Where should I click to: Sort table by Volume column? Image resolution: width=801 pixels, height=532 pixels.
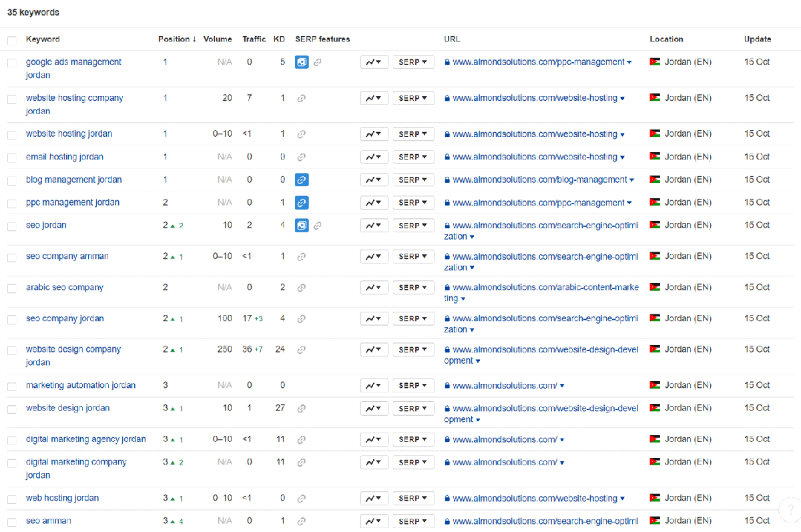click(218, 39)
